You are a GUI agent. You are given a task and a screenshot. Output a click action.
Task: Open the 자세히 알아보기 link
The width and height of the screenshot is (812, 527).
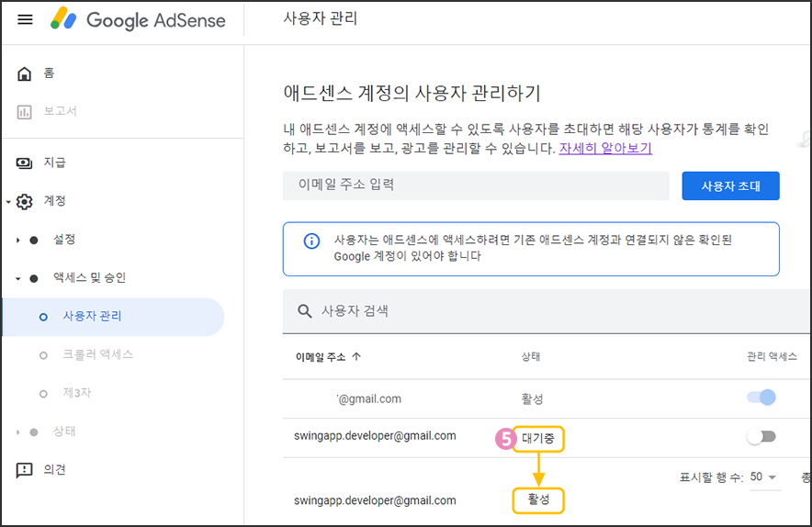pos(605,148)
